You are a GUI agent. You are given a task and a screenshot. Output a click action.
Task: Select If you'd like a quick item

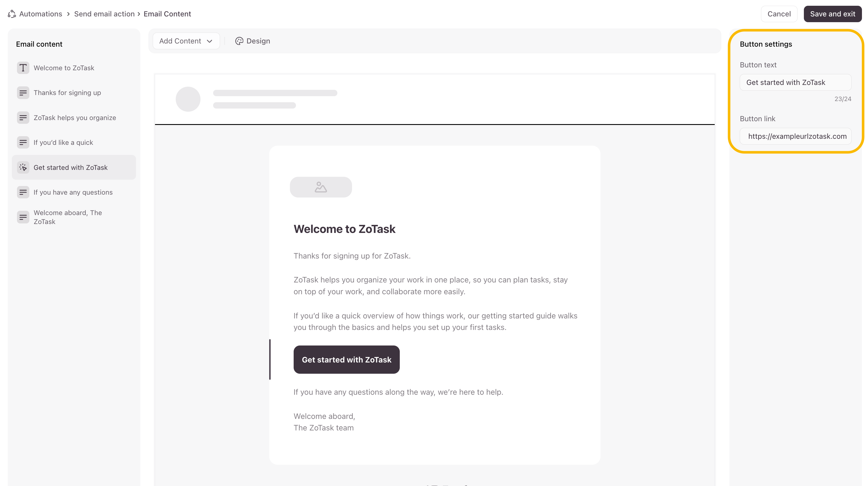click(x=63, y=142)
